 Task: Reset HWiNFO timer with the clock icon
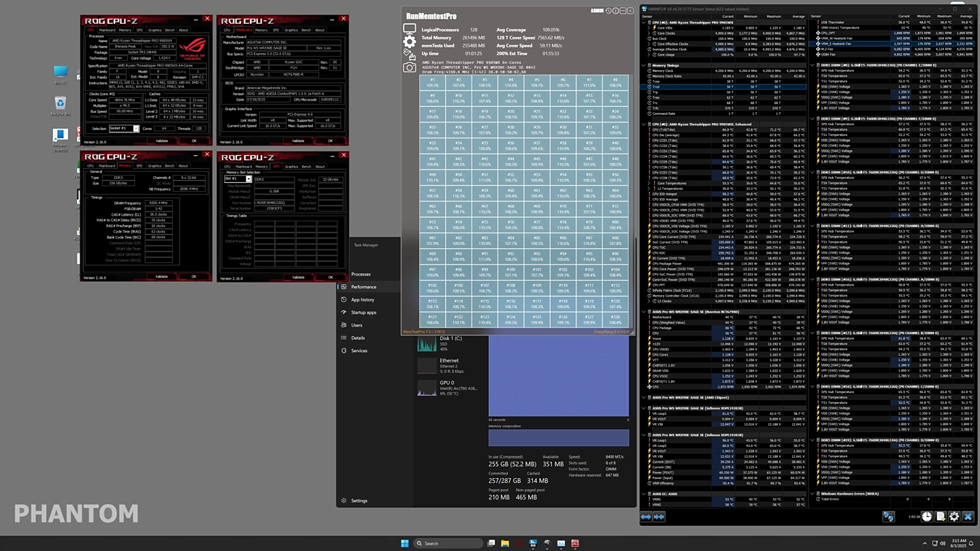point(927,517)
